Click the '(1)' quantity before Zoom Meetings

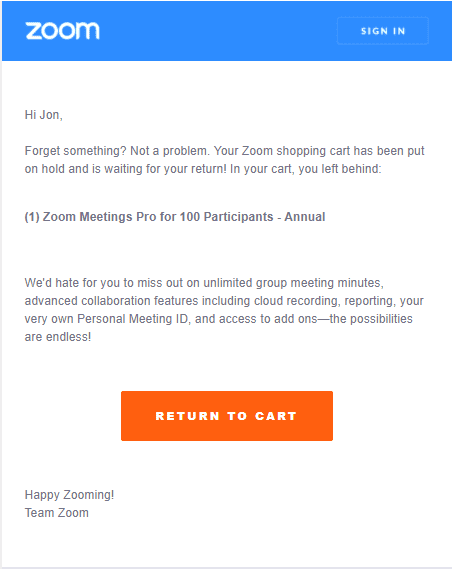(x=32, y=217)
